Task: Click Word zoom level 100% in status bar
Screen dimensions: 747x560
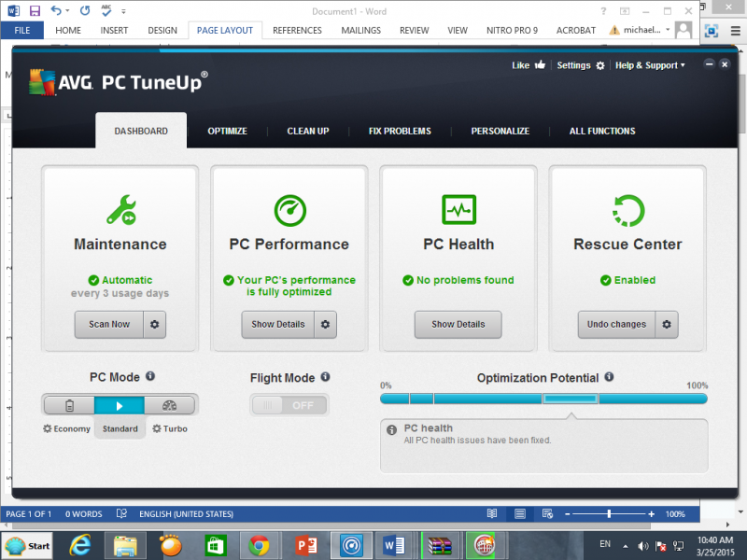Action: tap(675, 514)
